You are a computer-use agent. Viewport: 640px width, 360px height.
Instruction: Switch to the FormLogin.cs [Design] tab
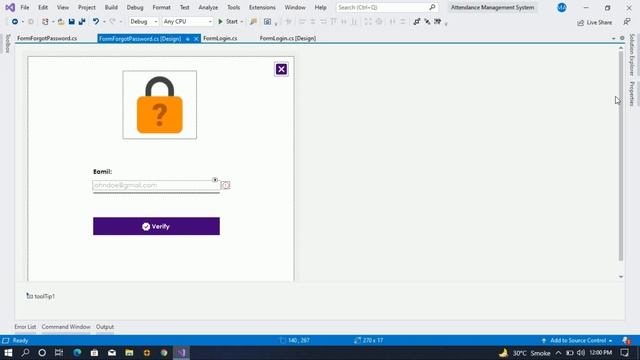tap(288, 38)
